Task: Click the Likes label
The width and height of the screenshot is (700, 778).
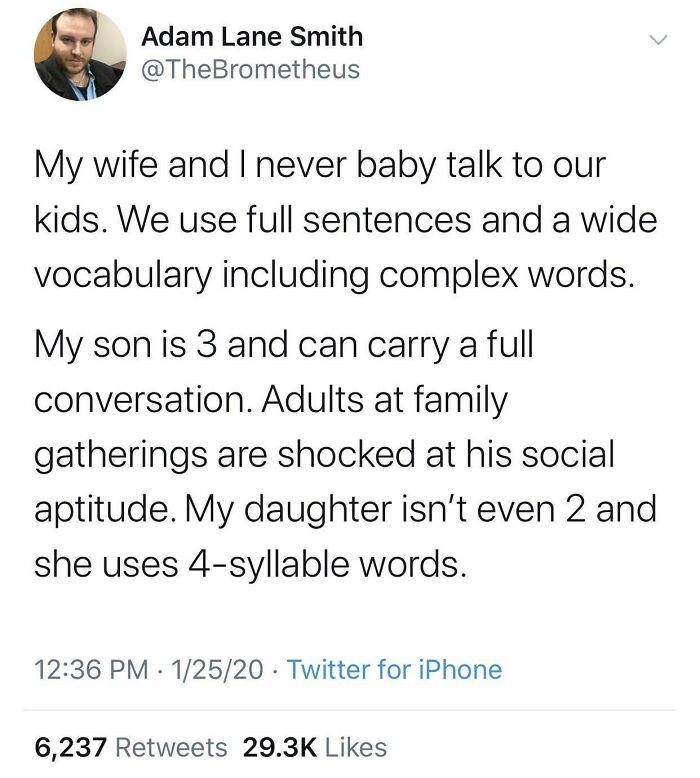Action: (355, 746)
